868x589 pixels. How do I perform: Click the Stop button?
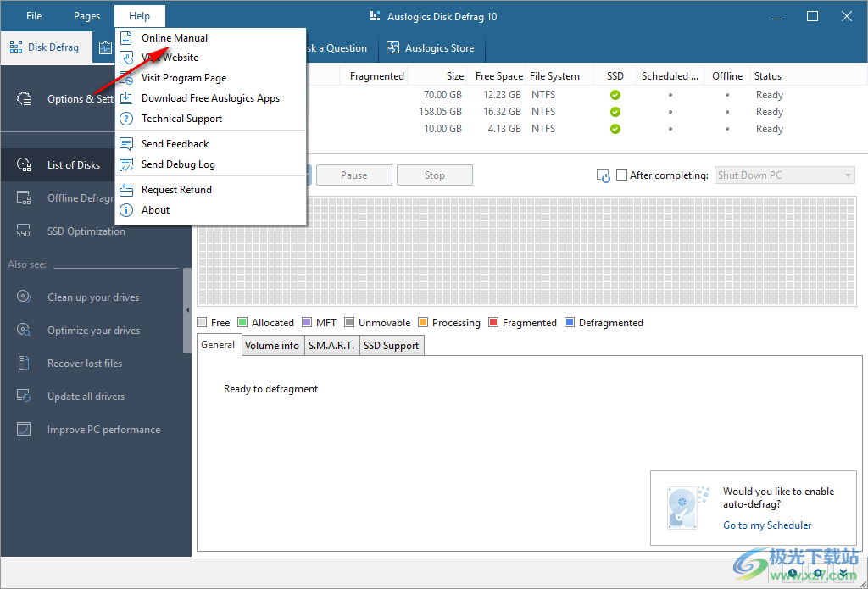[435, 175]
